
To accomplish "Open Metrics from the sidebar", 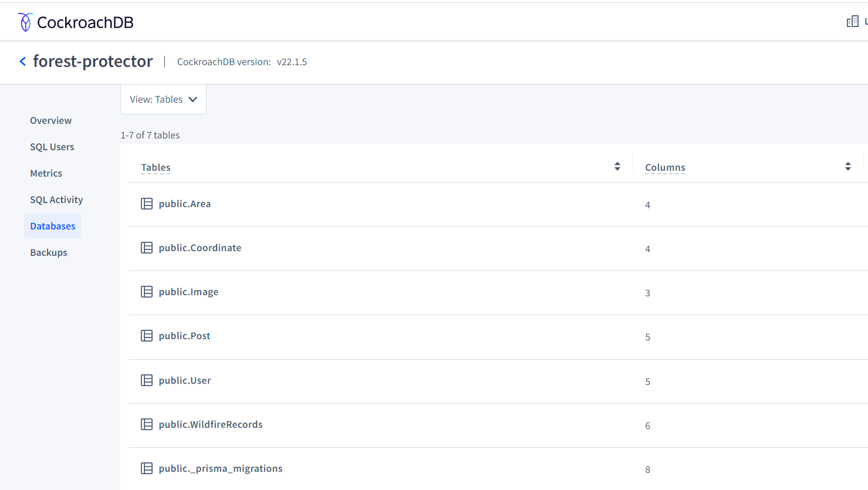I will (x=46, y=173).
